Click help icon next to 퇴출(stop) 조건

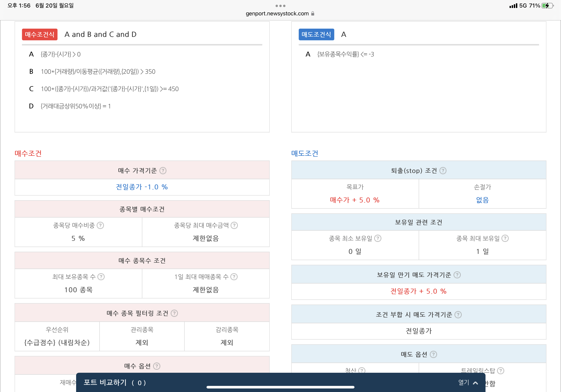click(x=443, y=171)
